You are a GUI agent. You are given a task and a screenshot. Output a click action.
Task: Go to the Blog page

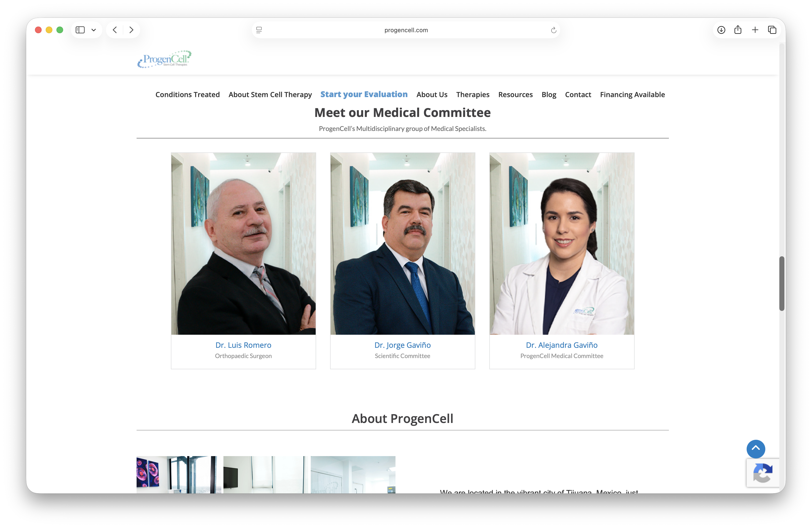point(549,95)
